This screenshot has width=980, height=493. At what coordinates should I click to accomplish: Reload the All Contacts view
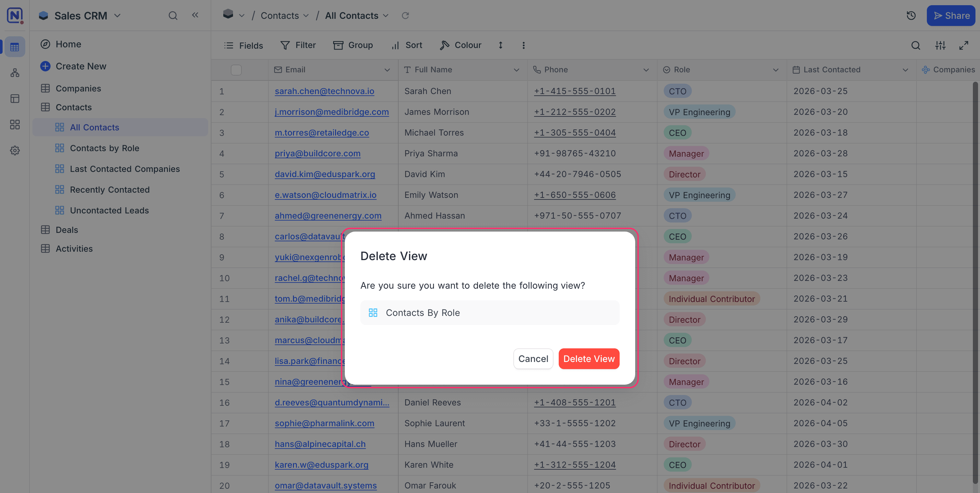[x=405, y=15]
